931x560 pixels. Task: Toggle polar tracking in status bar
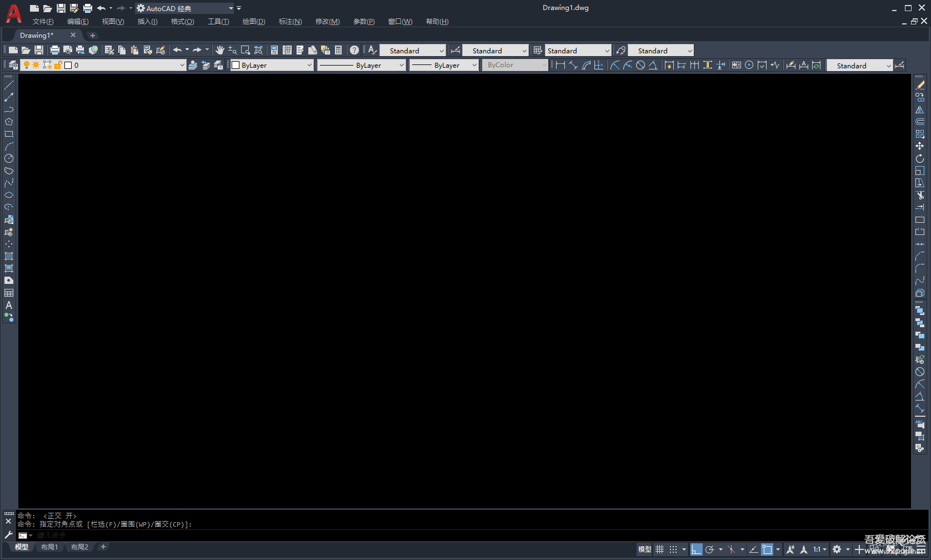710,549
